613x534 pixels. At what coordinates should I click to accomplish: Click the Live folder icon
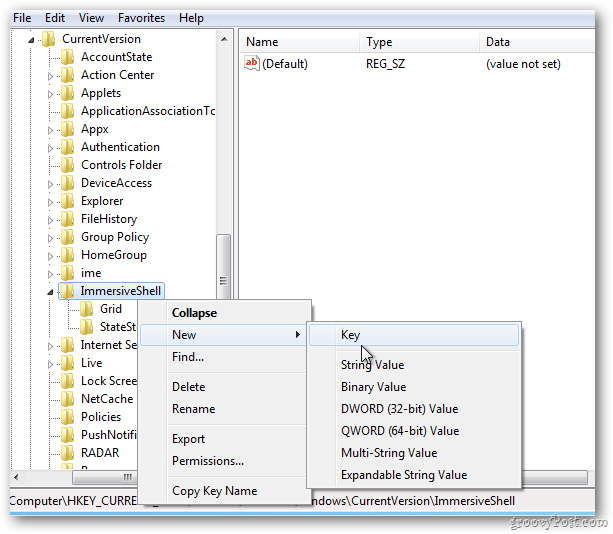[68, 363]
